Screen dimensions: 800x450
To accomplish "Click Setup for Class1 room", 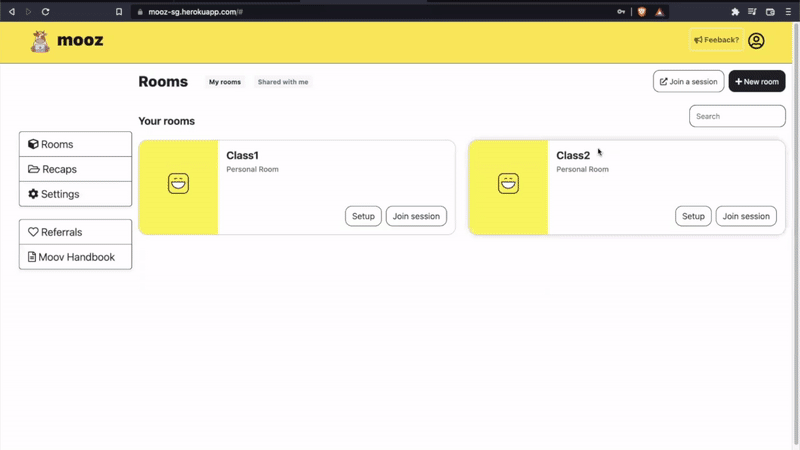I will click(x=363, y=216).
